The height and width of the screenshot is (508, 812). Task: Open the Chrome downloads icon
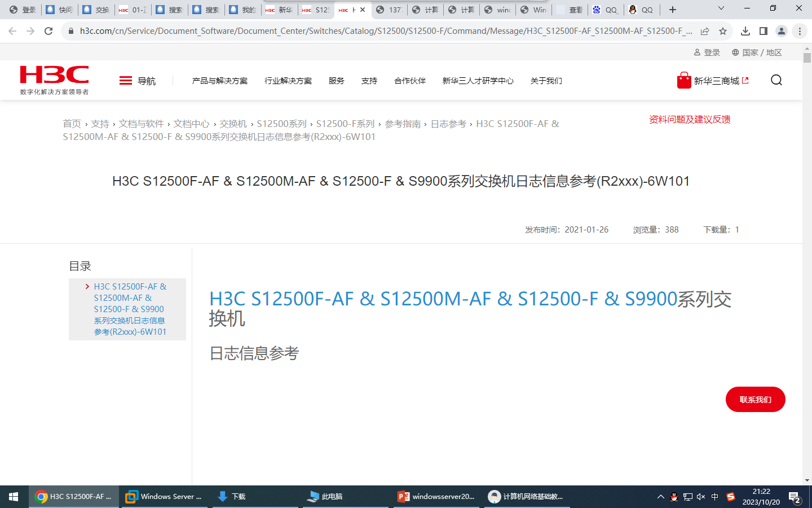coord(745,31)
